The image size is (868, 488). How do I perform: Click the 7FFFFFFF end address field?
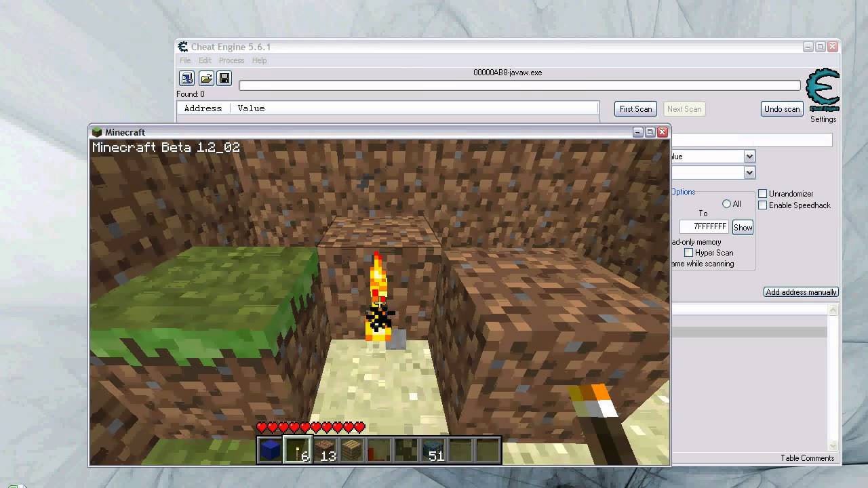click(704, 226)
